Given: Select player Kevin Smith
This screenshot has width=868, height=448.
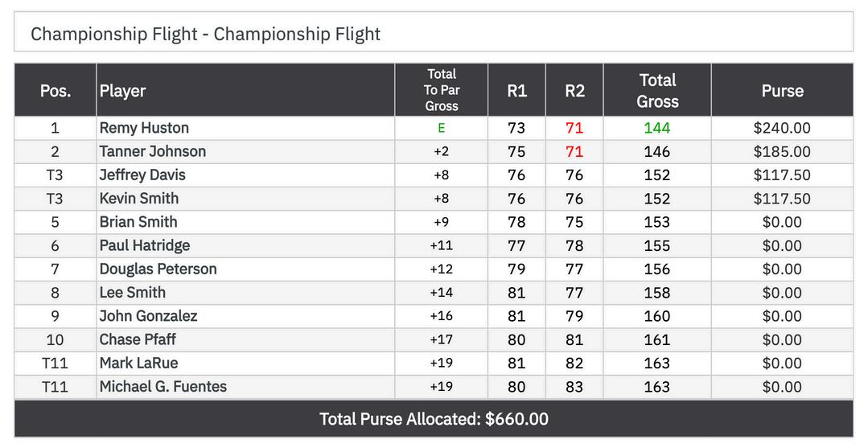Looking at the screenshot, I should [x=139, y=198].
